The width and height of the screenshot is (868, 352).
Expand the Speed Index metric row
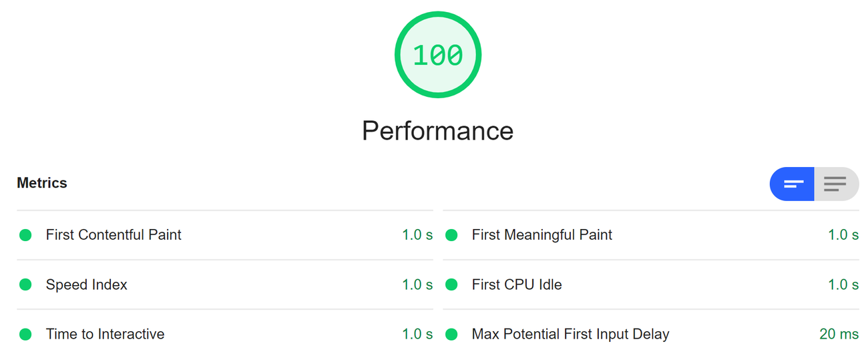click(x=86, y=285)
